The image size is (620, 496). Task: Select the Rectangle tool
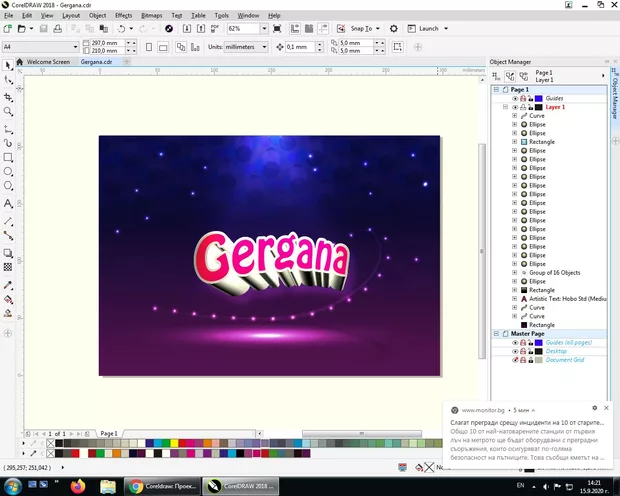(8, 157)
